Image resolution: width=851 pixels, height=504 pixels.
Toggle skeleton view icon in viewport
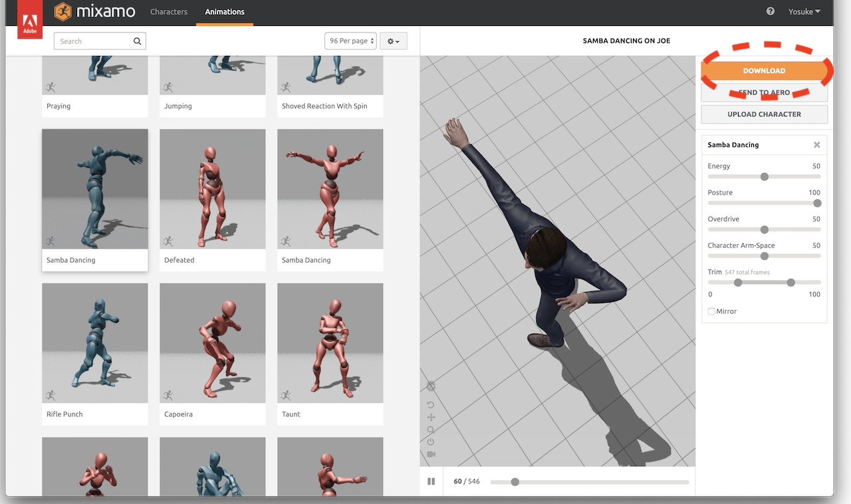pos(431,386)
